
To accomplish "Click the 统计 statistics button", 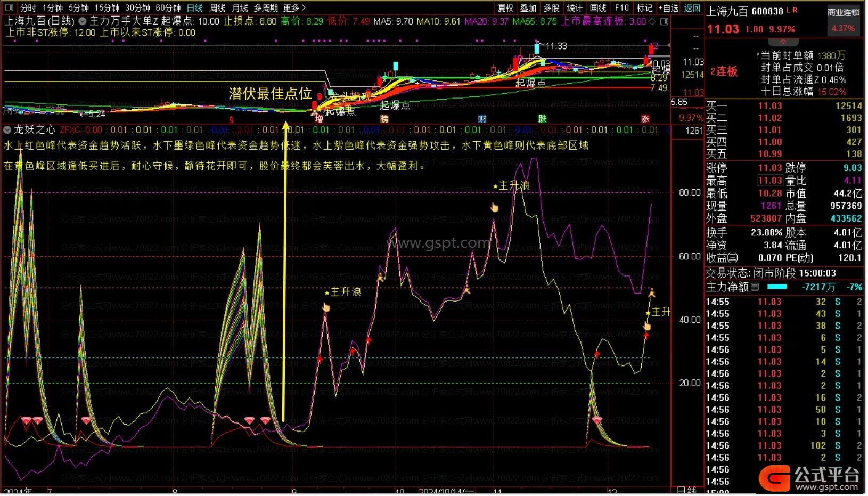I will pos(575,7).
